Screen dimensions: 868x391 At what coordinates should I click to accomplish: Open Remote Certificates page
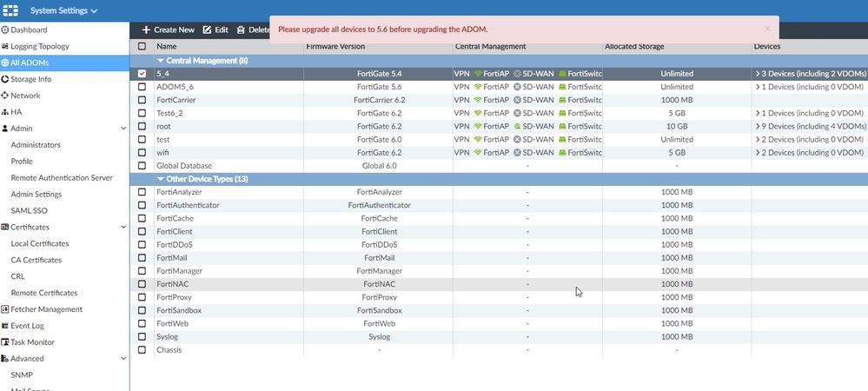pyautogui.click(x=44, y=293)
